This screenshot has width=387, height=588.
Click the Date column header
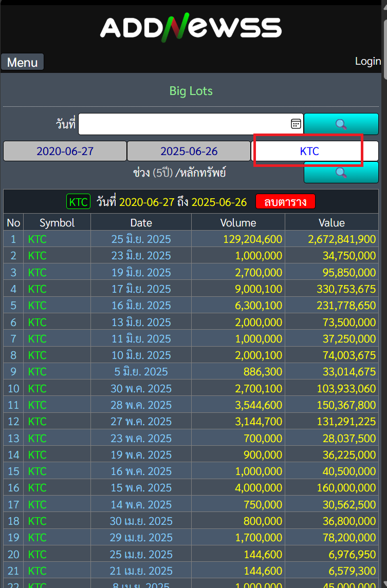[x=141, y=222]
